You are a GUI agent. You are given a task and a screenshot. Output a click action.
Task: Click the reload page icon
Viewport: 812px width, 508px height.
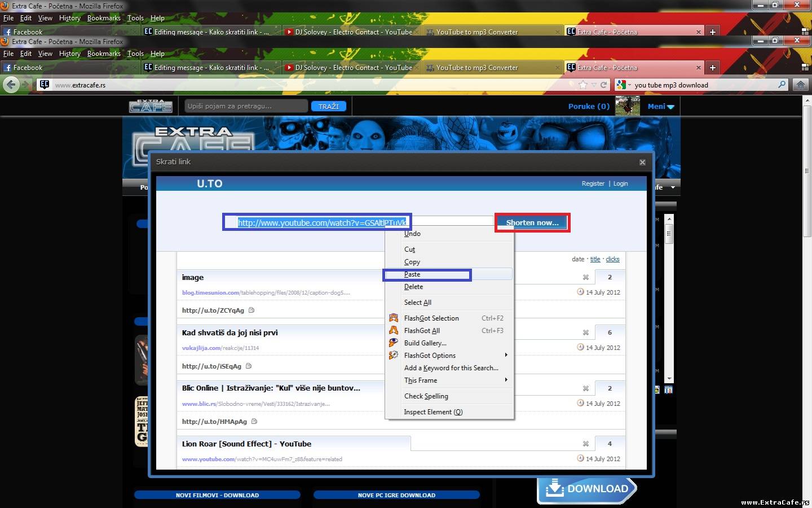[603, 85]
